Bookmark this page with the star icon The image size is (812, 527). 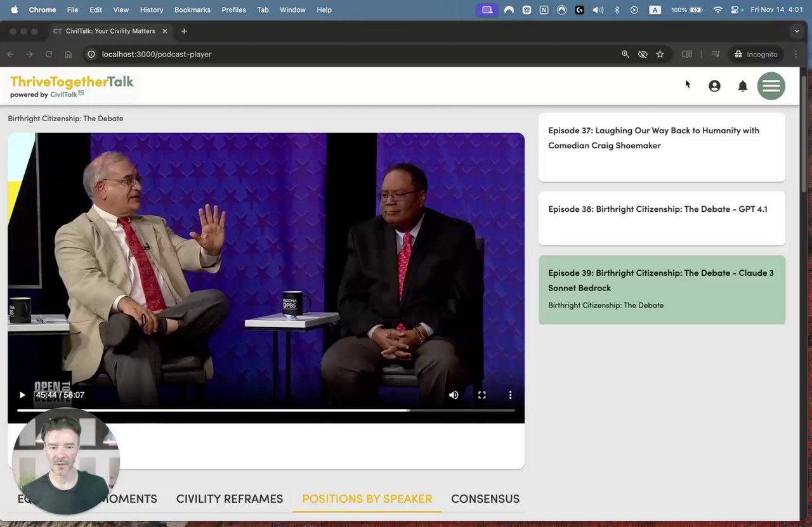660,55
